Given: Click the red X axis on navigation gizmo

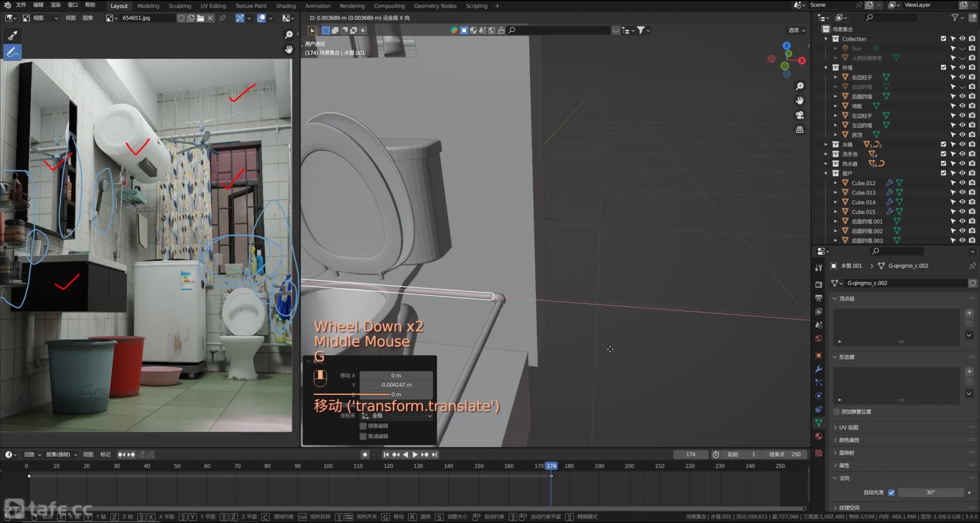Looking at the screenshot, I should click(802, 60).
